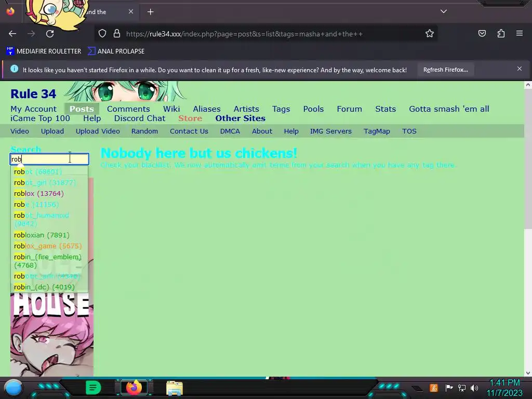Viewport: 532px width, 399px height.
Task: Open the Forum page
Action: (x=350, y=109)
